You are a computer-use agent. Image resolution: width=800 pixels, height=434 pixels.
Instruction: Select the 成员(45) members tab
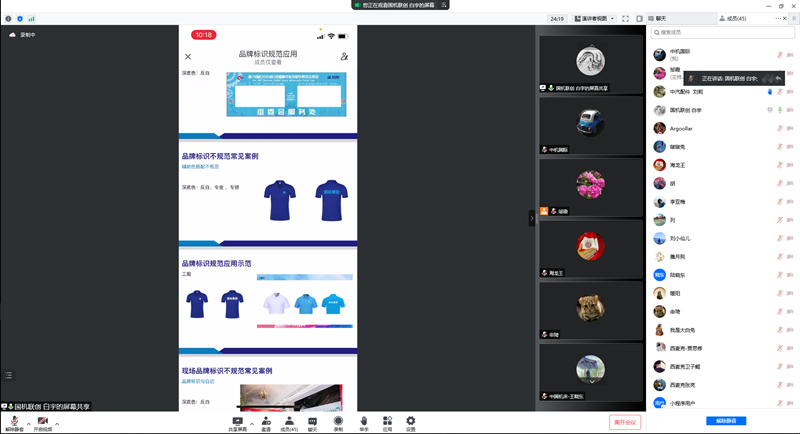tap(734, 18)
